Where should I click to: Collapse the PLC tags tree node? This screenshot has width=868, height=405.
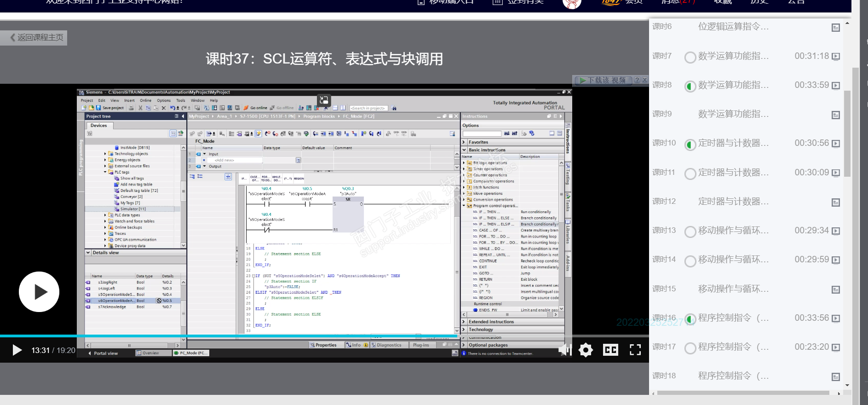(x=105, y=172)
